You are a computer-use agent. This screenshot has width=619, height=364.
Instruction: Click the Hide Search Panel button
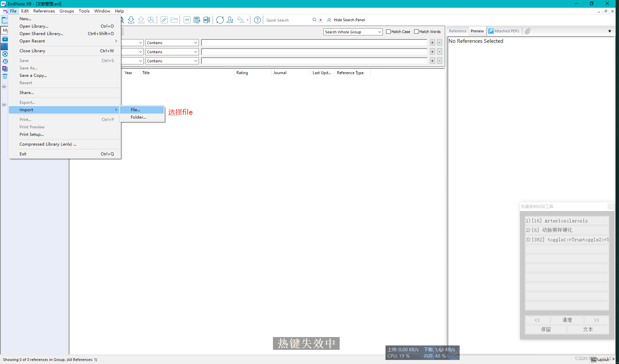[x=346, y=20]
